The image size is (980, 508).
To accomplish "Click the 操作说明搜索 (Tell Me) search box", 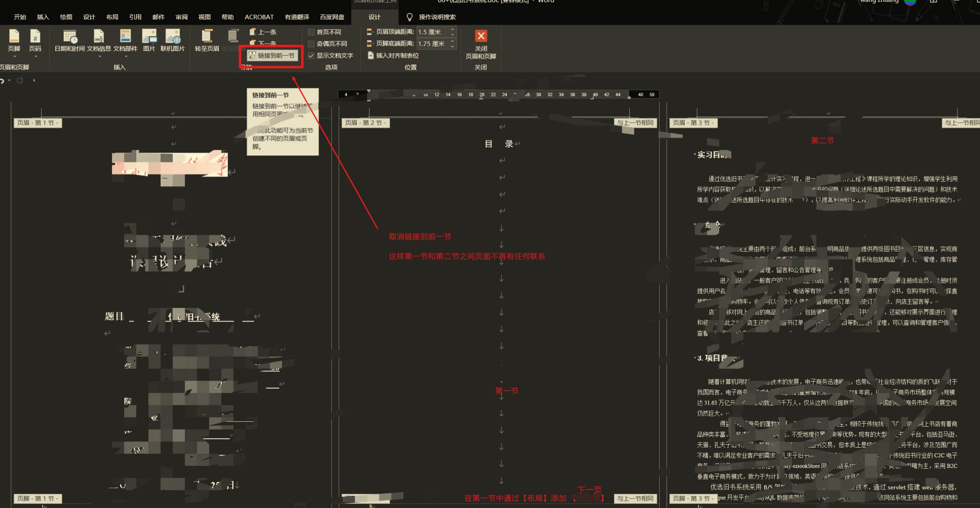I will coord(437,17).
